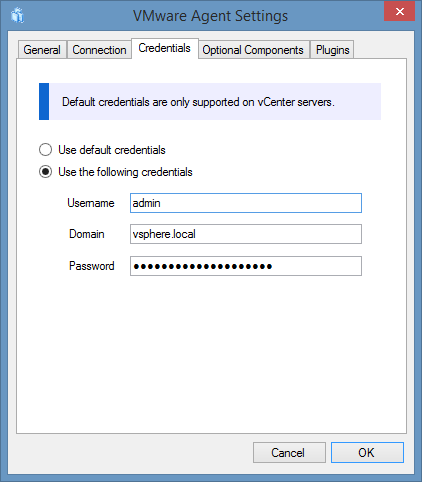
Task: Click the VMware Agent Settings title text
Action: (210, 16)
